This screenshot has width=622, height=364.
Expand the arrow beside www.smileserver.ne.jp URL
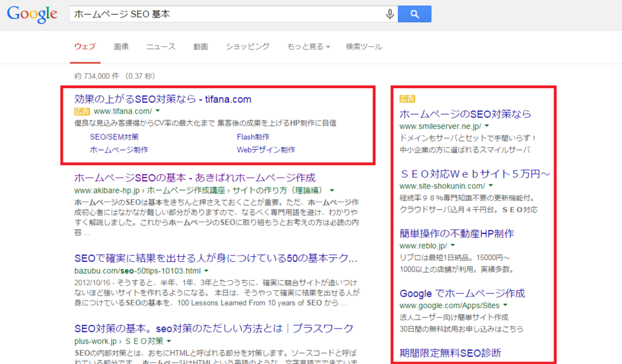486,126
